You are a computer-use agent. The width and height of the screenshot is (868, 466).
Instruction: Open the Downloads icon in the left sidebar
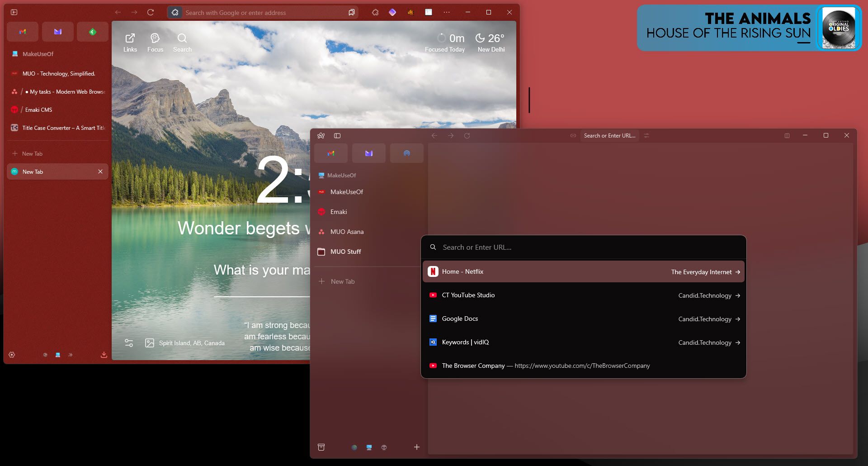[x=103, y=354]
